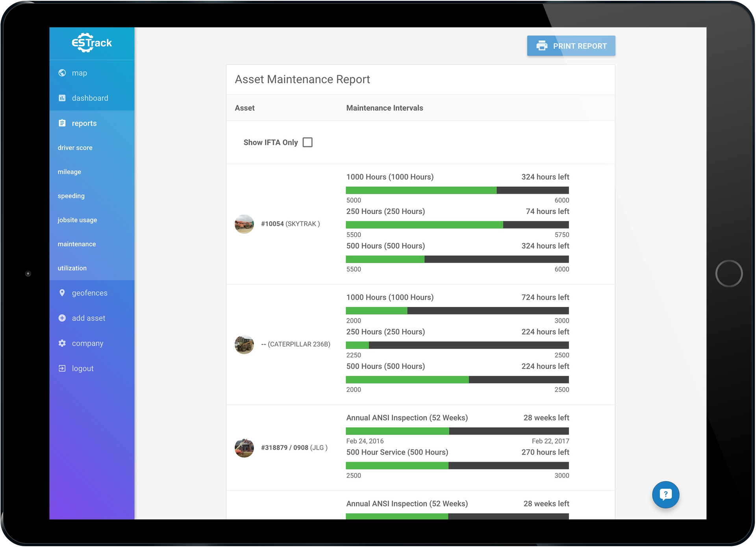Click the '74 hours left' text
The width and height of the screenshot is (756, 547).
click(547, 211)
